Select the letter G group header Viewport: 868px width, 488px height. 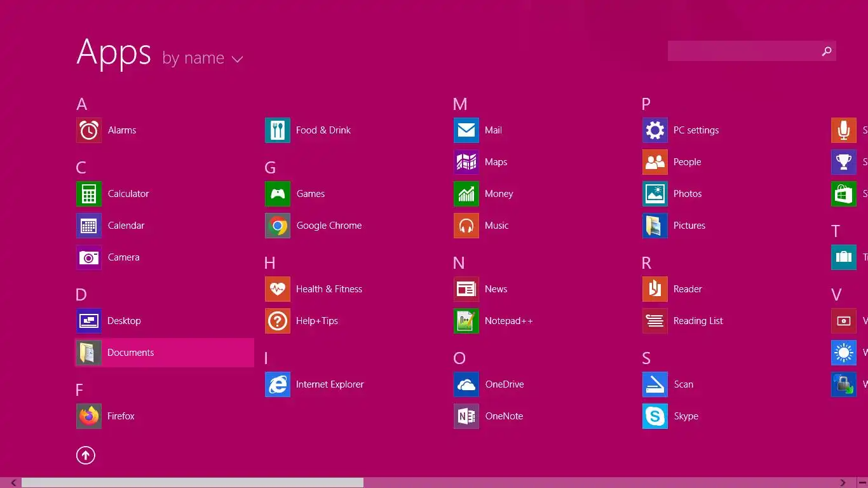click(270, 168)
